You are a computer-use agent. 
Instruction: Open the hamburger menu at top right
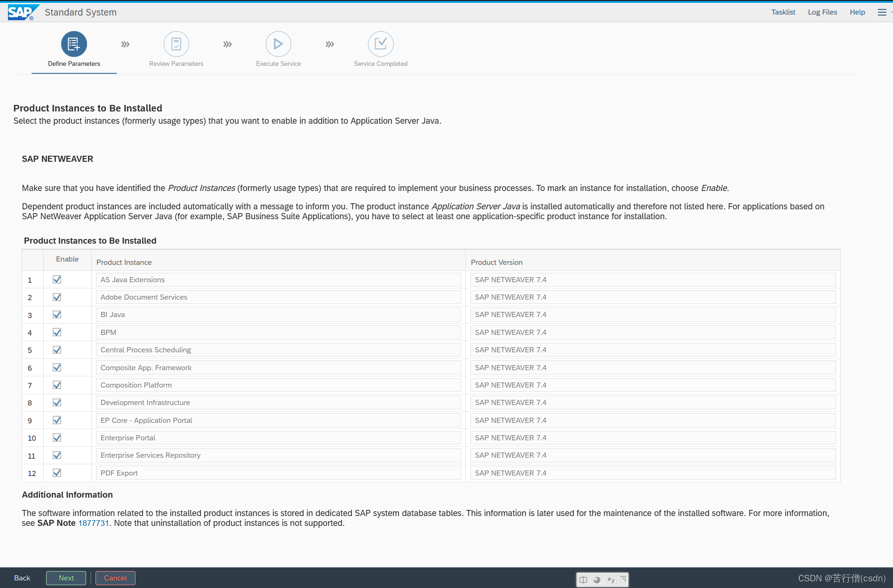click(x=882, y=12)
